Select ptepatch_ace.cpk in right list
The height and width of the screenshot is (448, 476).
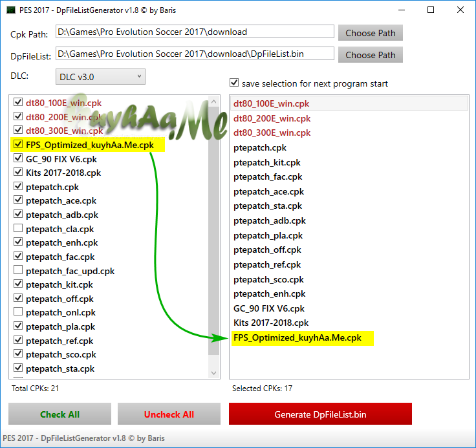[349, 191]
